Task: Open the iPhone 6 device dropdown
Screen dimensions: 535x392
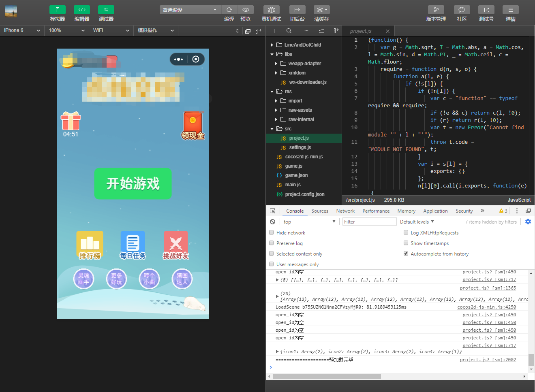Action: pyautogui.click(x=22, y=30)
